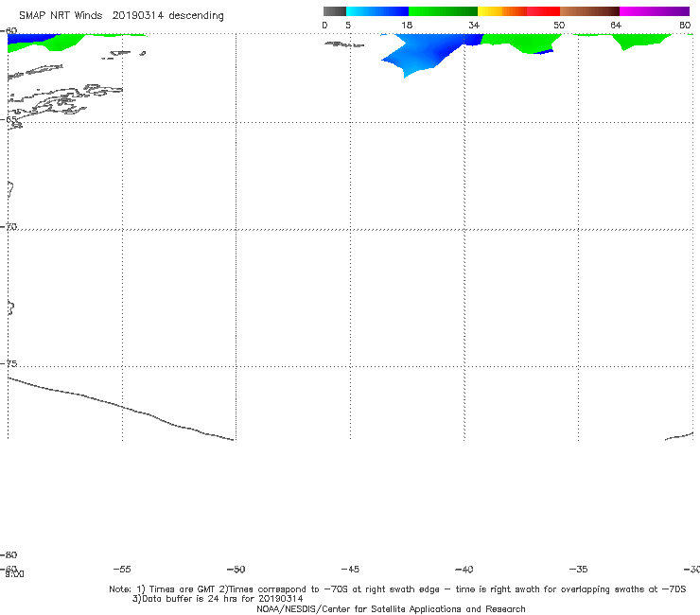This screenshot has width=700, height=615.
Task: Click the green wind patch near -33 longitude
Action: pyautogui.click(x=640, y=40)
